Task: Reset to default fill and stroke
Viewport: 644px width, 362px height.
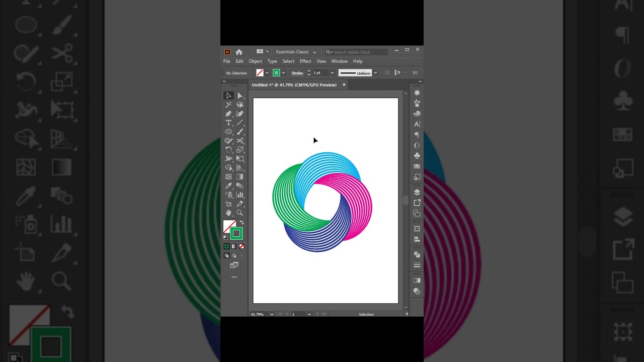Action: [225, 237]
